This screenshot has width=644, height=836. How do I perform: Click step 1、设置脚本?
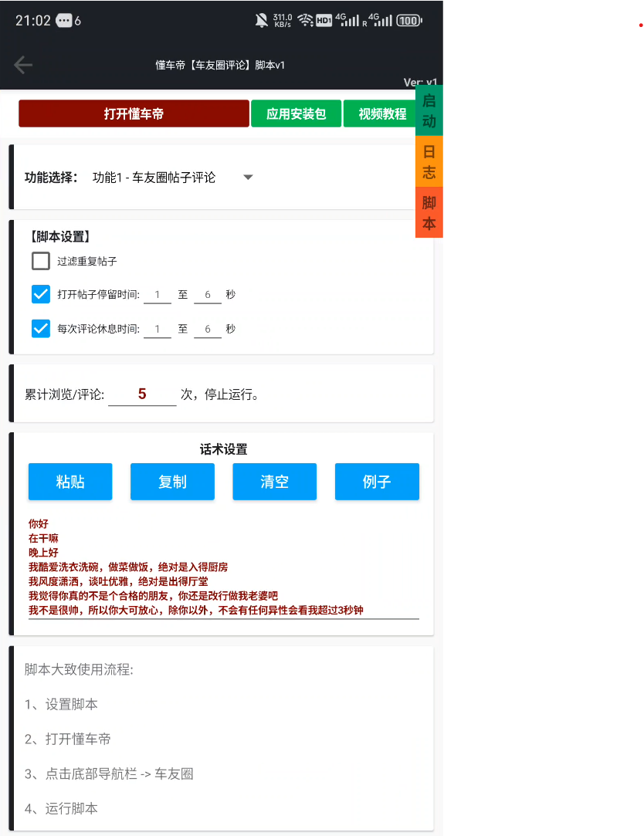(x=61, y=704)
